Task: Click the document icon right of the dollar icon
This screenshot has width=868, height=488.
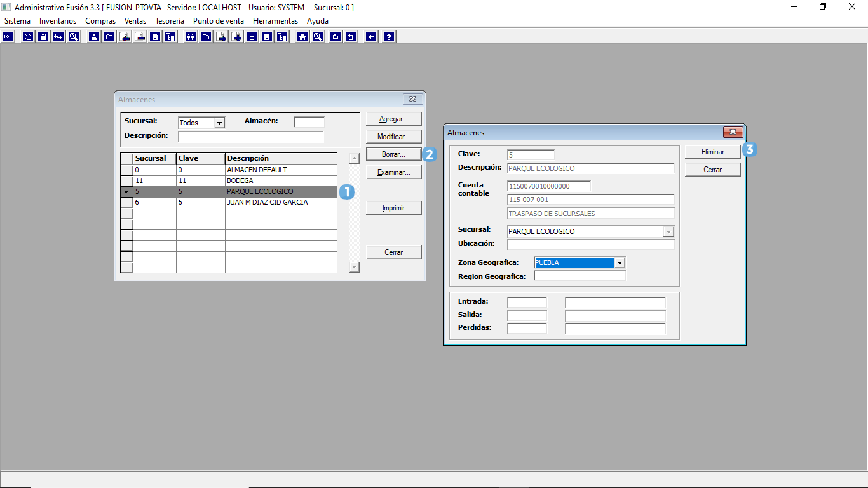Action: click(267, 37)
